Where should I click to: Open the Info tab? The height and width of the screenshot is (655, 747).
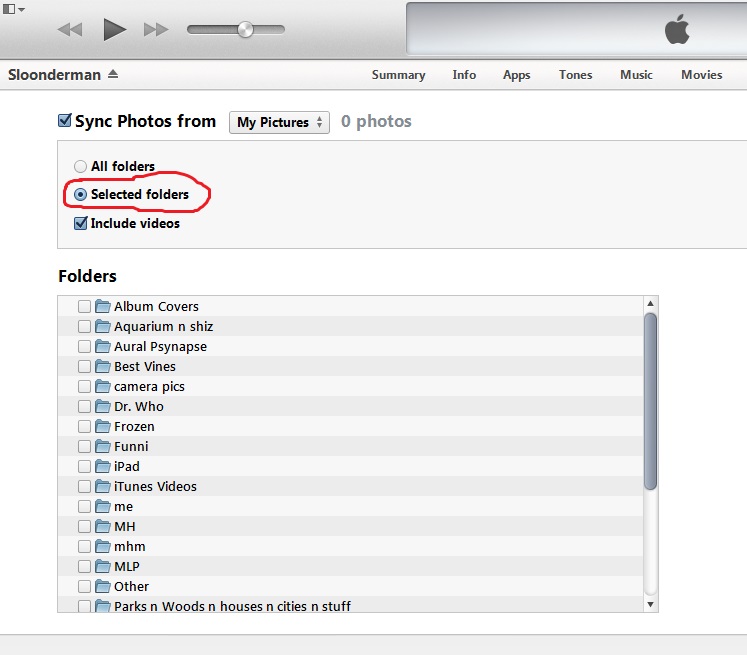(464, 75)
